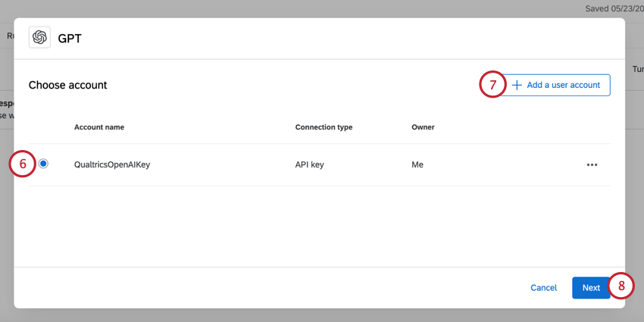Select the QualtricsOpenAIKey radio button
Viewport: 644px width, 322px height.
point(43,164)
